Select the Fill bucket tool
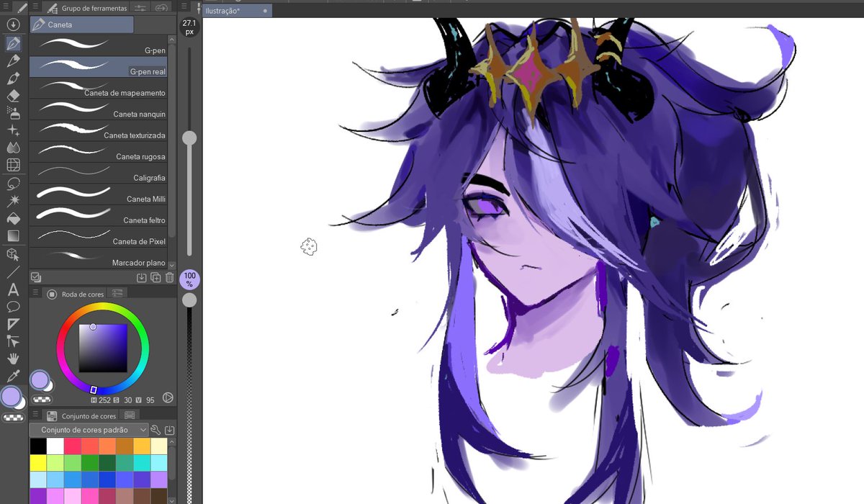864x504 pixels. click(x=13, y=218)
